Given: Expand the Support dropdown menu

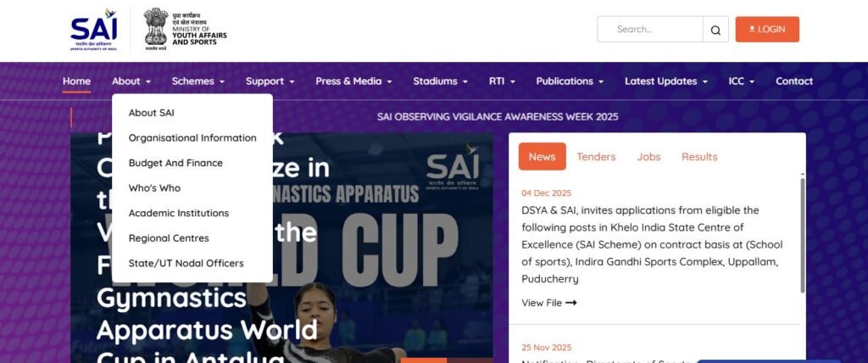Looking at the screenshot, I should coord(270,81).
